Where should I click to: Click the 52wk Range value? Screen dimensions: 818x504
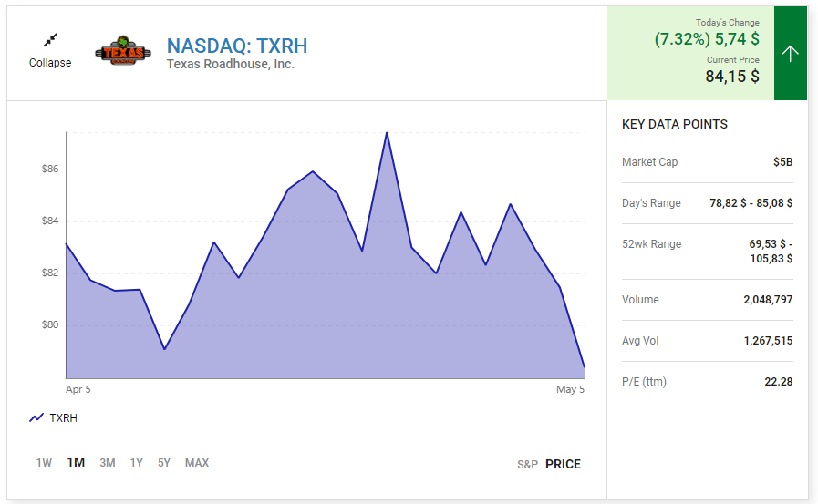tap(771, 252)
